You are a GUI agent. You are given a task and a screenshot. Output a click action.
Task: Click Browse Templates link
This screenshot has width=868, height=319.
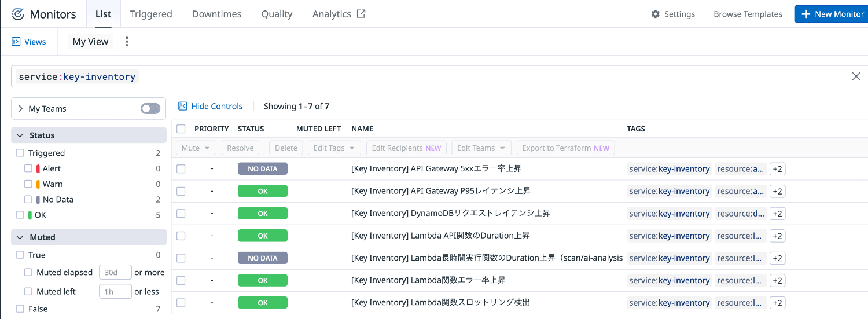(748, 14)
